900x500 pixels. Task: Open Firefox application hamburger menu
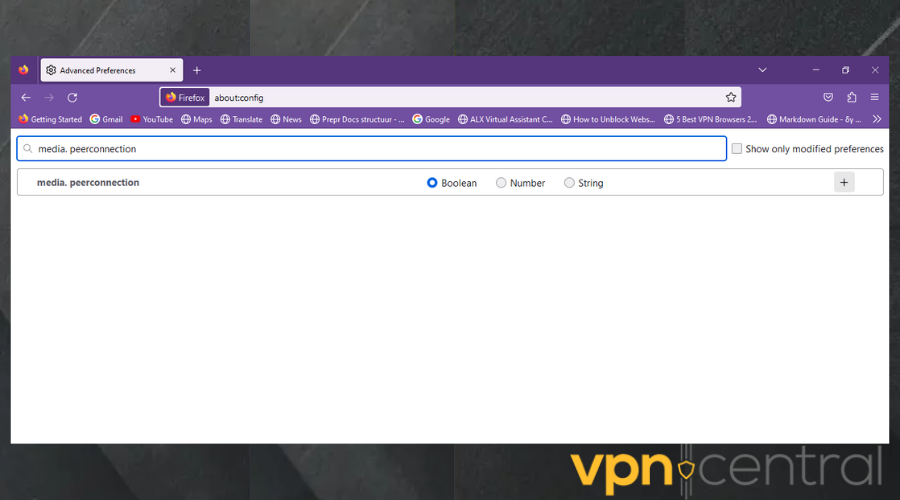tap(875, 97)
